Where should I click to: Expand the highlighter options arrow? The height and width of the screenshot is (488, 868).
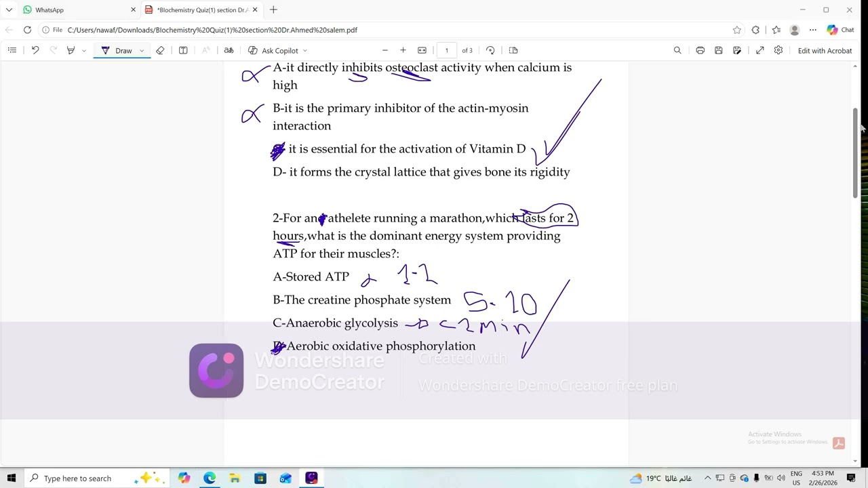83,50
